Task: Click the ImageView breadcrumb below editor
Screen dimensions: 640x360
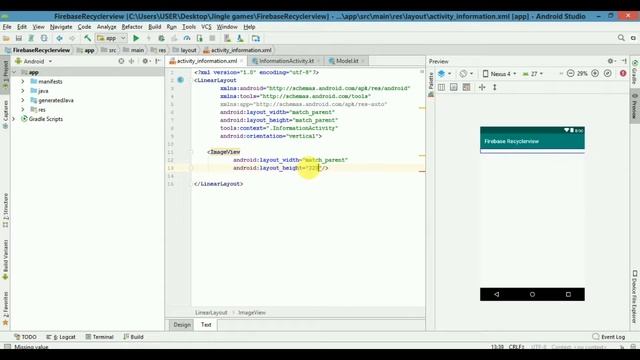Action: point(252,313)
